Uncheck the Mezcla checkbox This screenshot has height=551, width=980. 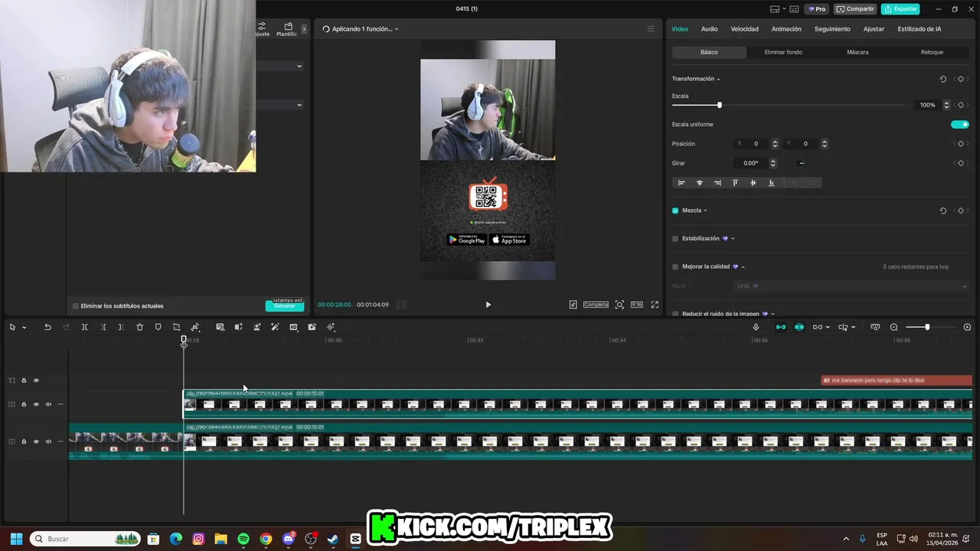tap(675, 210)
